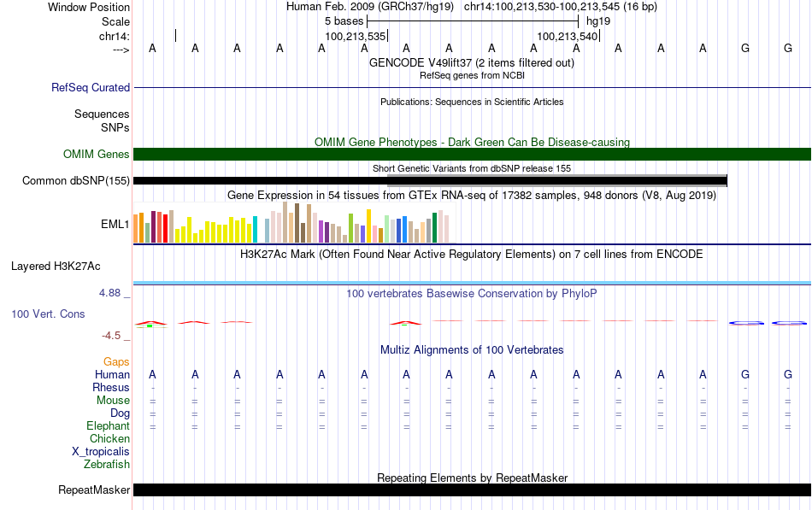Image resolution: width=812 pixels, height=510 pixels.
Task: Open the Layered H3K27Ac track label
Action: click(x=56, y=267)
